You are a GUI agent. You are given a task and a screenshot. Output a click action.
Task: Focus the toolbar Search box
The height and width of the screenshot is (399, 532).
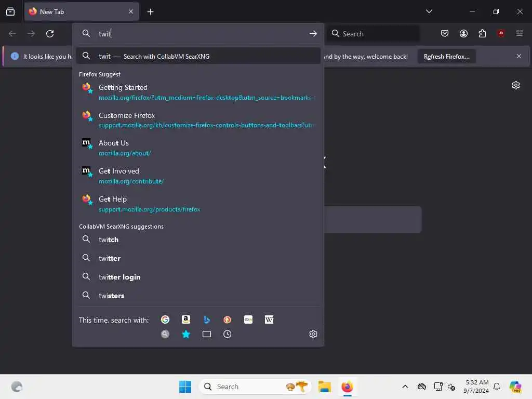pos(373,34)
